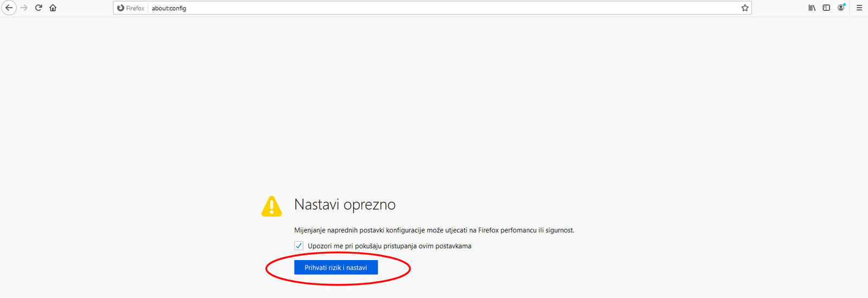
Task: Click the 'Upozori me pri pokušaju' label text
Action: coord(389,246)
